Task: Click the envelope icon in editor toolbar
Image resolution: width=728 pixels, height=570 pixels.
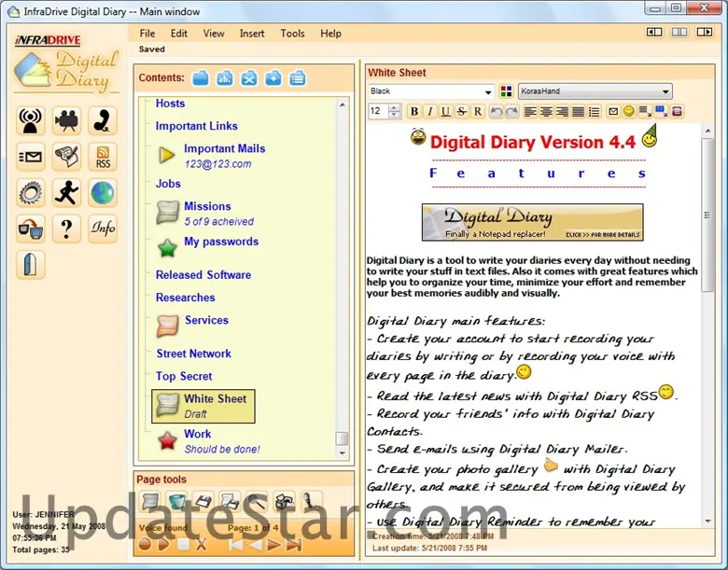Action: click(x=613, y=111)
